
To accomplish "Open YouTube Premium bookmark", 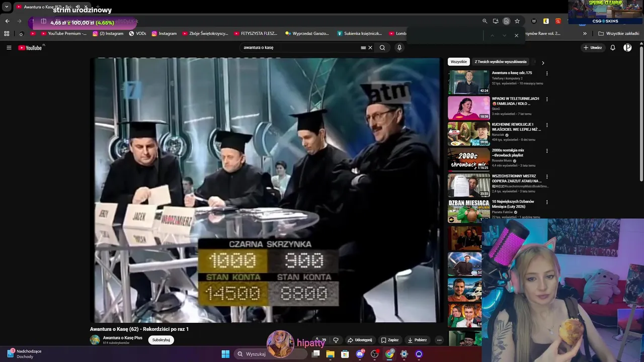I will (63, 34).
